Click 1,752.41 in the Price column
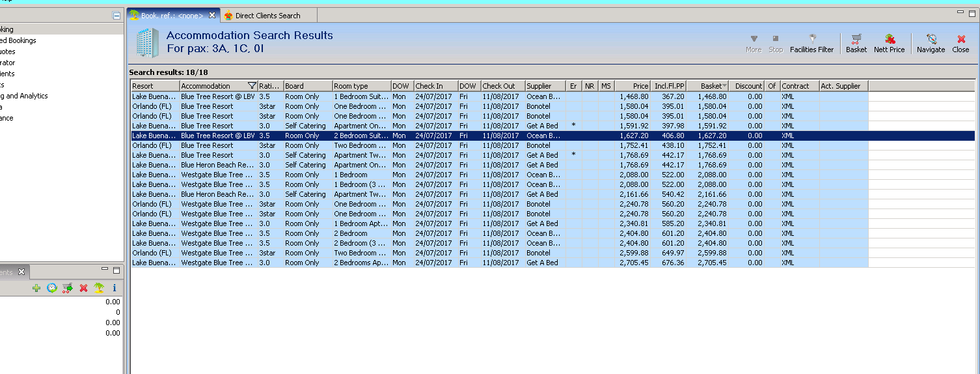Screen dimensions: 980x374 [x=633, y=145]
